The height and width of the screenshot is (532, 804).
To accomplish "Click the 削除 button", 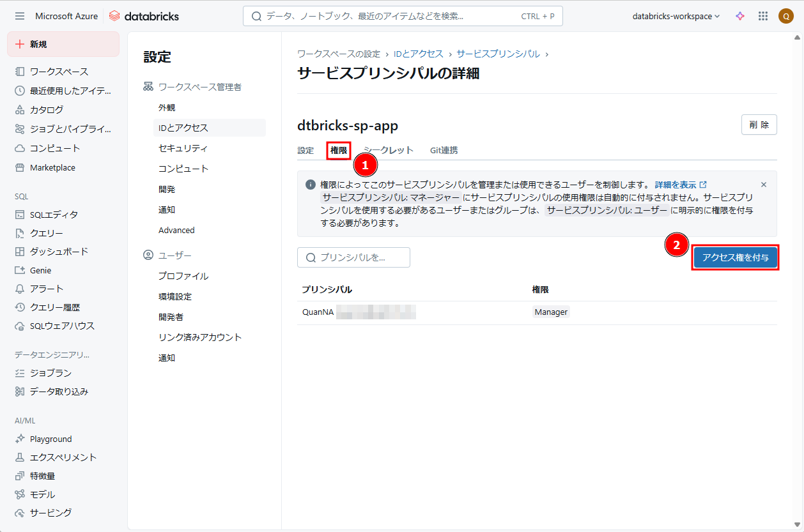I will point(759,125).
